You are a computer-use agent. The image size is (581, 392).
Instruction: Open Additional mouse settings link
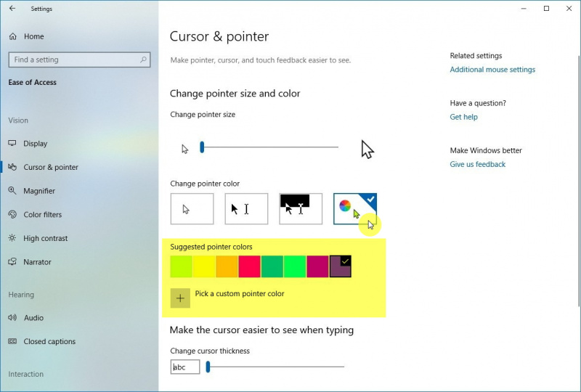(x=492, y=70)
